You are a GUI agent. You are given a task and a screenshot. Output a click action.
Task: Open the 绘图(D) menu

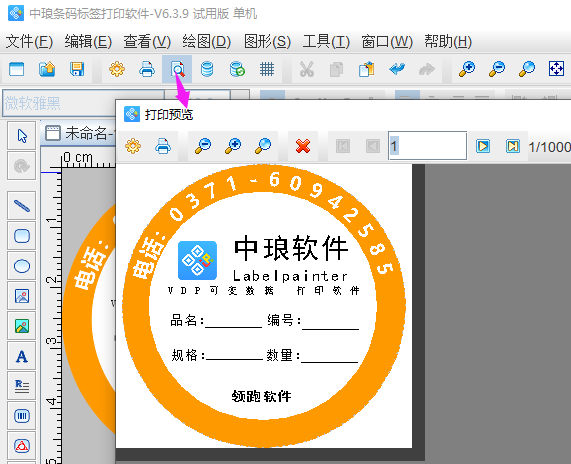point(206,42)
